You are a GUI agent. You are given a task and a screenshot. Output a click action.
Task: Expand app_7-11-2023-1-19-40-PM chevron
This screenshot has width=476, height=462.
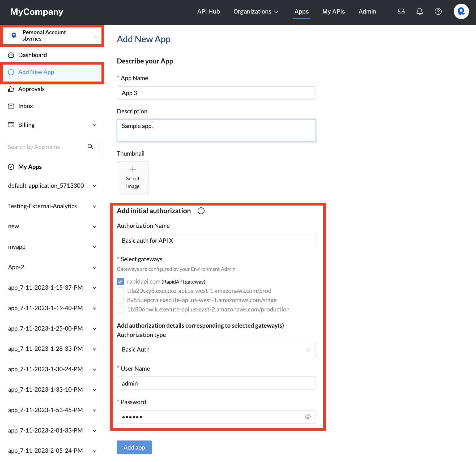[95, 308]
